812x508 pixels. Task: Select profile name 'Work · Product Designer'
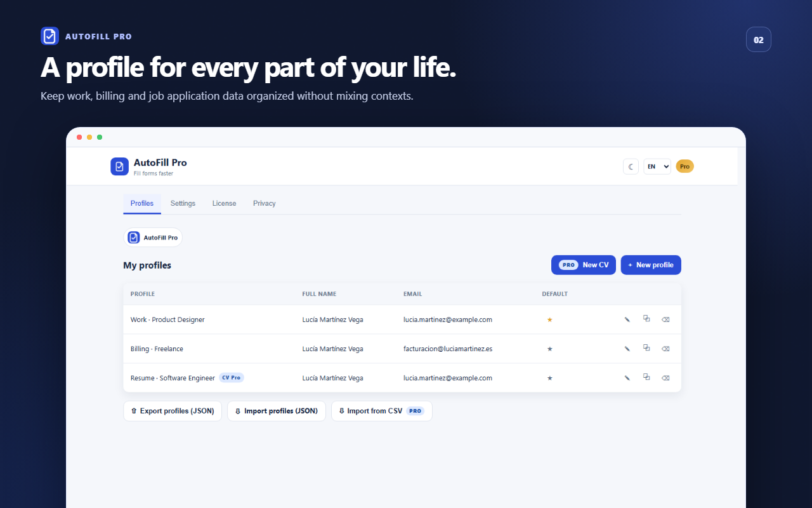click(167, 319)
